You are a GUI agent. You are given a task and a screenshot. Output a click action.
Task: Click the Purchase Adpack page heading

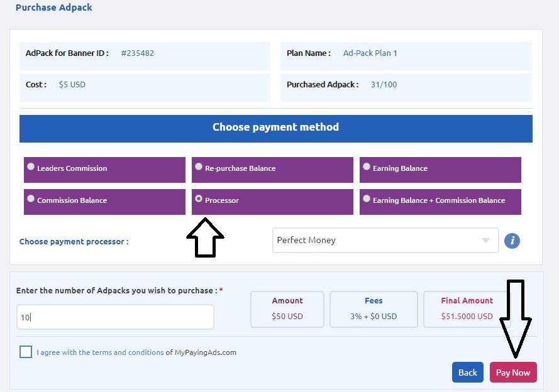(53, 8)
